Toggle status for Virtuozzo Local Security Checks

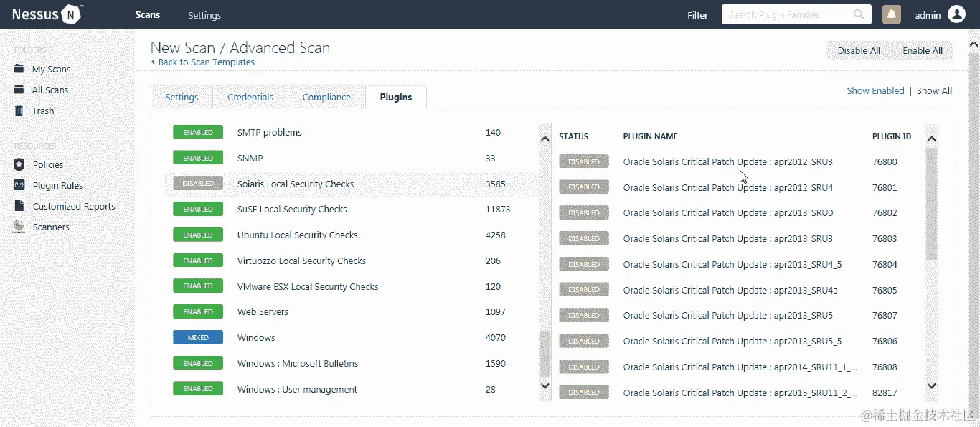point(198,261)
